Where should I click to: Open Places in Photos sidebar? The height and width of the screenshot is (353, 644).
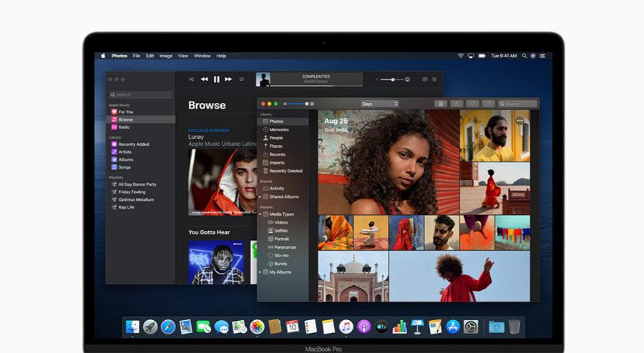[x=283, y=146]
